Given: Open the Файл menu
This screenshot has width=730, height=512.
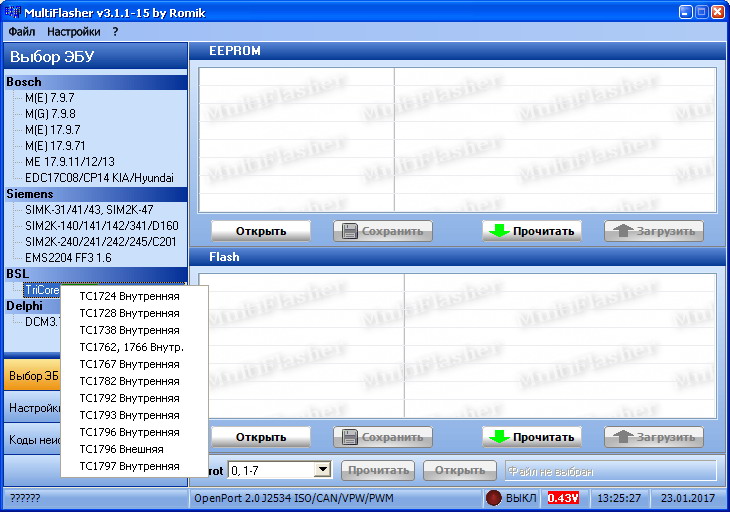Looking at the screenshot, I should pos(21,32).
